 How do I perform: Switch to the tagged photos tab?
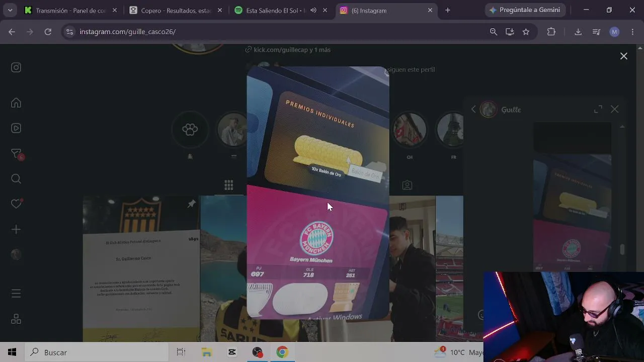(407, 186)
